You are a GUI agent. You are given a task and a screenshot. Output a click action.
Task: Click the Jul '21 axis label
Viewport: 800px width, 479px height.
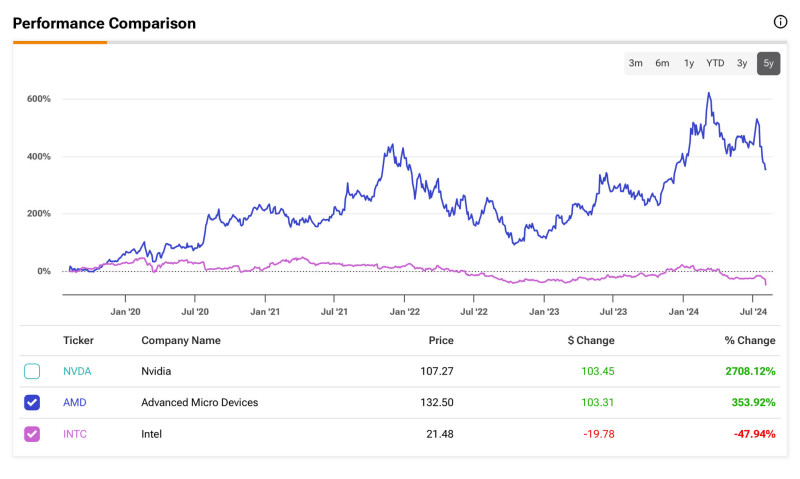(x=334, y=312)
